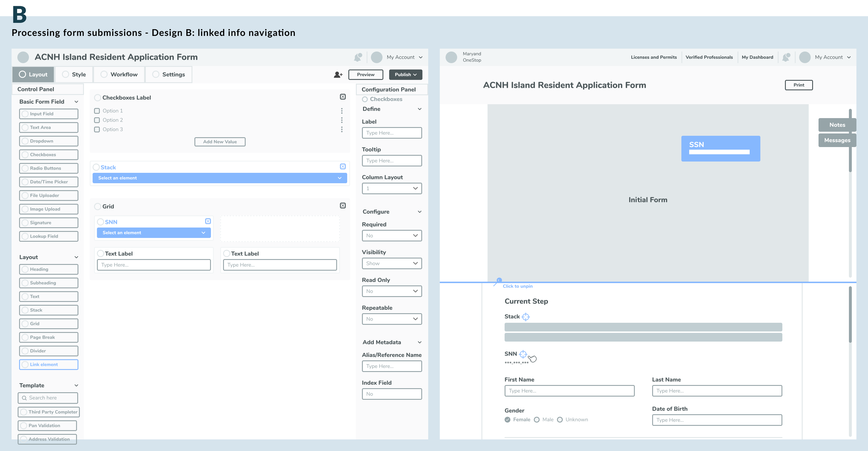Click the circle icon of Link element item

(x=25, y=365)
